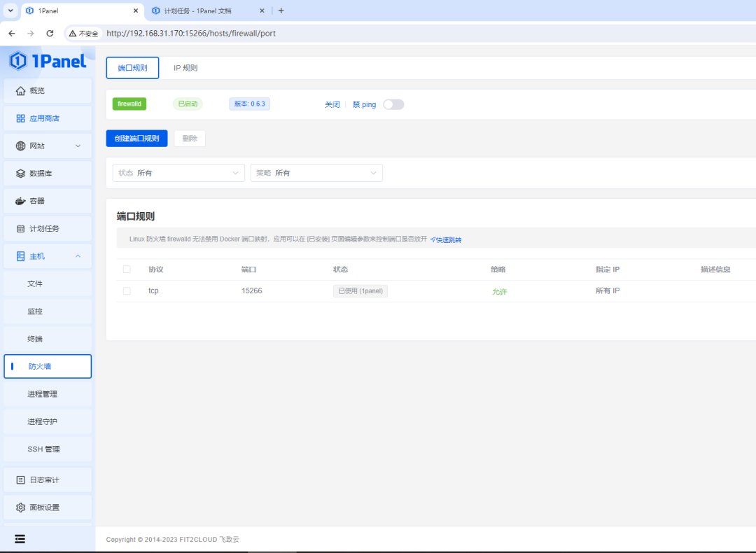Image resolution: width=756 pixels, height=553 pixels.
Task: Click the 创建端口规则 button
Action: coord(136,138)
